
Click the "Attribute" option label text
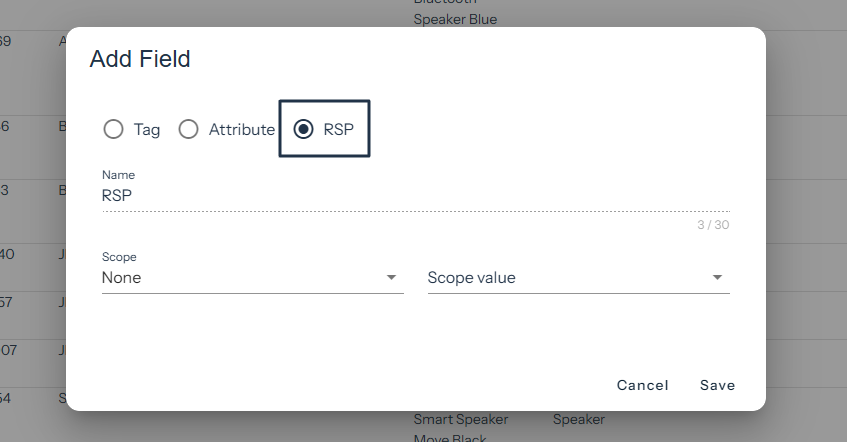tap(241, 129)
